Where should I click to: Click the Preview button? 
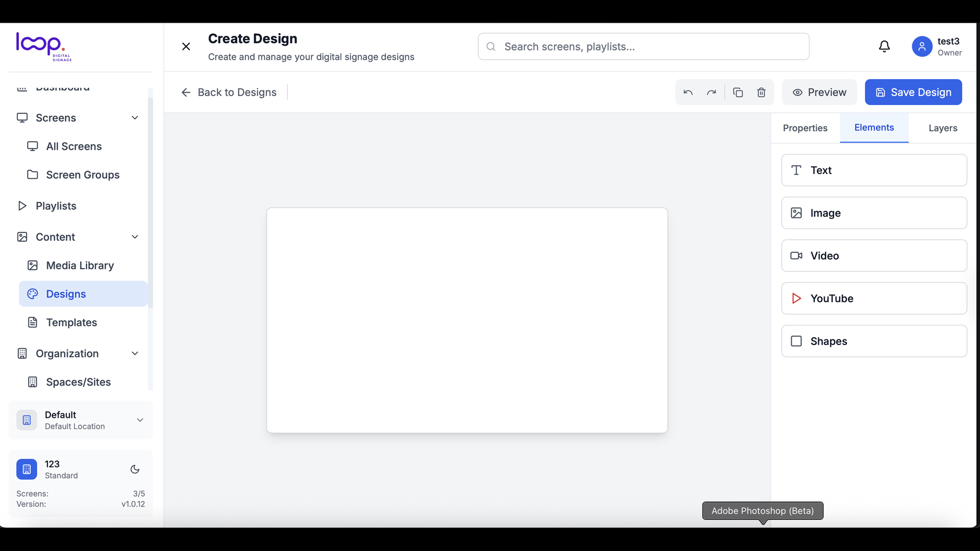coord(819,92)
